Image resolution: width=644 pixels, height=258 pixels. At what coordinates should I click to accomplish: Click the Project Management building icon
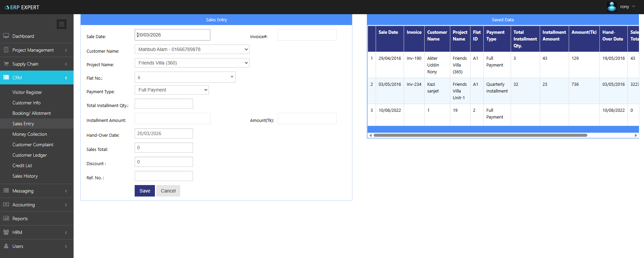coord(6,50)
